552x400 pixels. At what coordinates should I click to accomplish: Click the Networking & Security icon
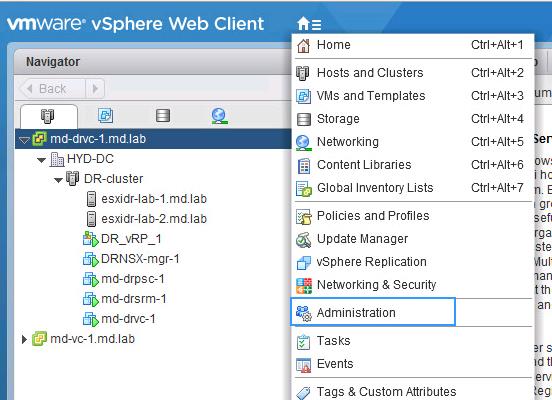coord(304,286)
